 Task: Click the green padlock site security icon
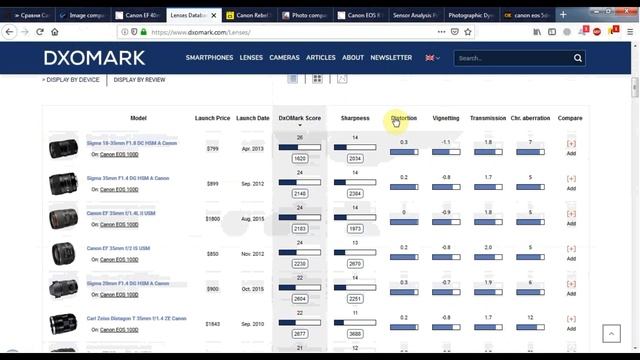click(x=144, y=32)
